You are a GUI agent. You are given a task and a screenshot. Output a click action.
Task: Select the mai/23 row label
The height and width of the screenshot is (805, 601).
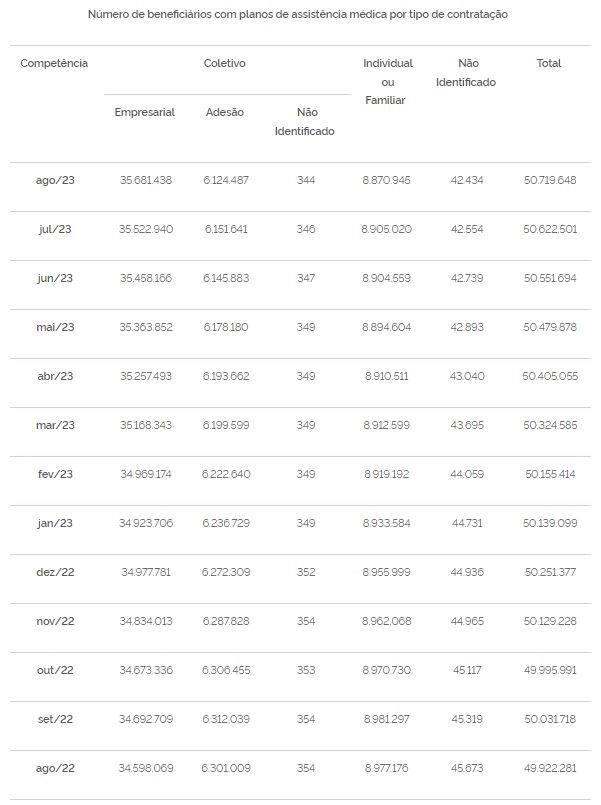pyautogui.click(x=55, y=327)
